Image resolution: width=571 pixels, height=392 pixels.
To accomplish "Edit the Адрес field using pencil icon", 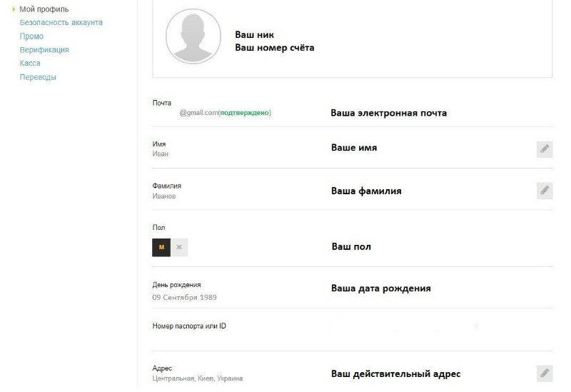I will tap(544, 373).
